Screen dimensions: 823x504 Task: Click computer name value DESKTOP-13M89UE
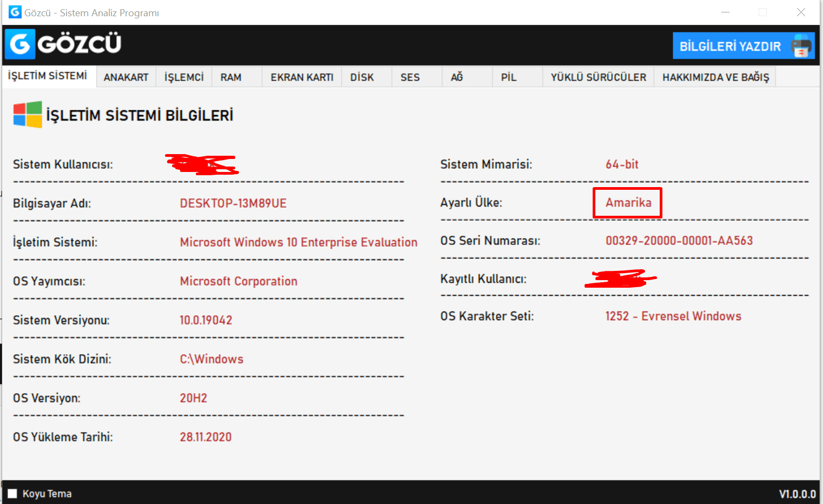[x=233, y=203]
